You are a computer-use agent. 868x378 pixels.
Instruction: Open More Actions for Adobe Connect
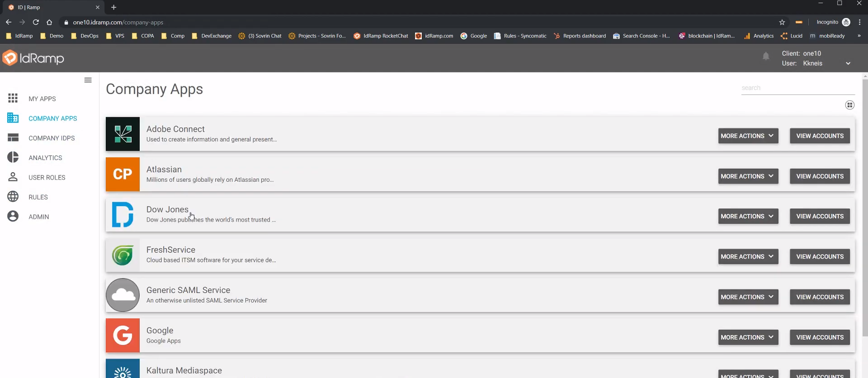click(748, 136)
